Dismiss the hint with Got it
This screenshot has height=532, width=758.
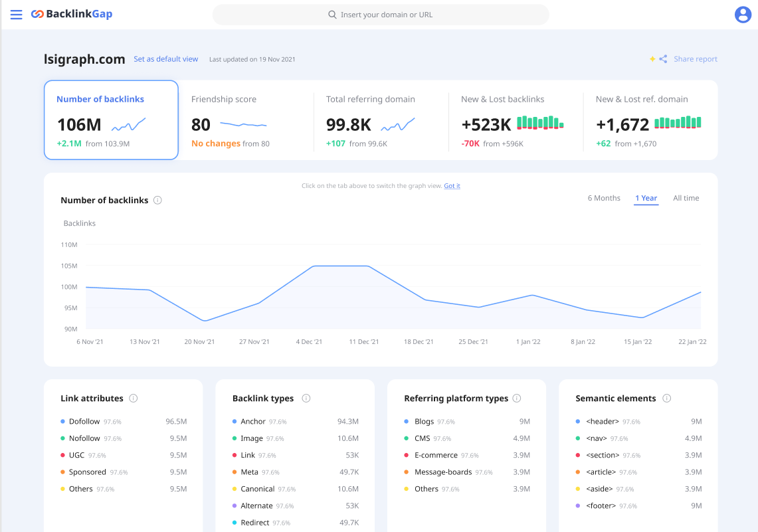pyautogui.click(x=452, y=185)
